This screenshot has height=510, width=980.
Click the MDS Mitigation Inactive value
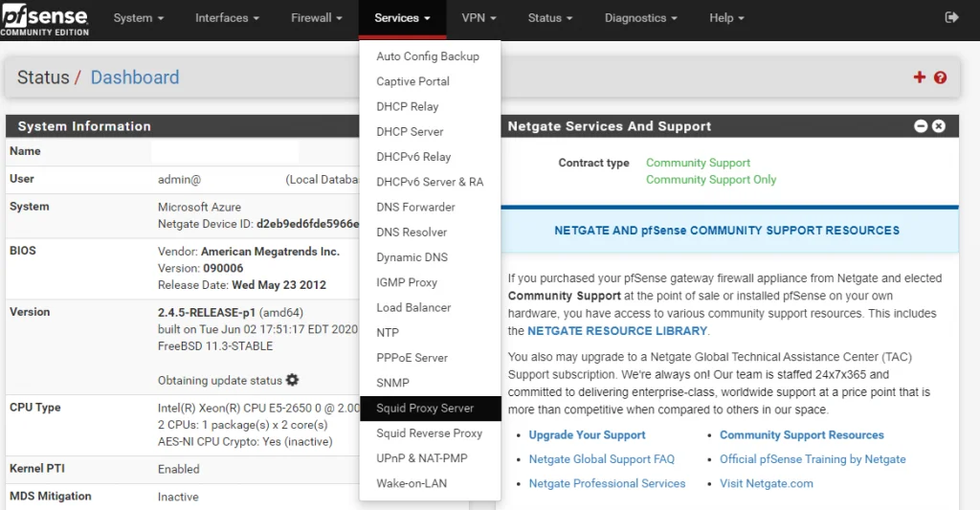pyautogui.click(x=178, y=497)
